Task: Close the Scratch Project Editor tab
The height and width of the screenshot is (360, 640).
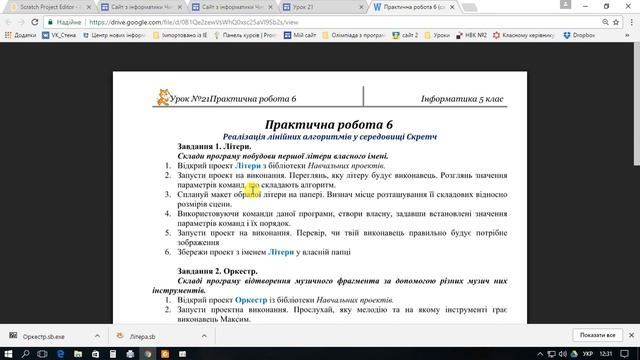Action: pos(89,7)
